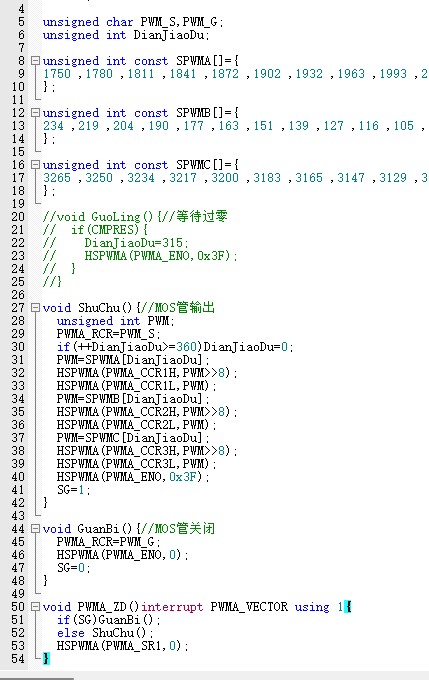The image size is (429, 680).
Task: Click highlighted closing brace on line 54
Action: [x=46, y=659]
